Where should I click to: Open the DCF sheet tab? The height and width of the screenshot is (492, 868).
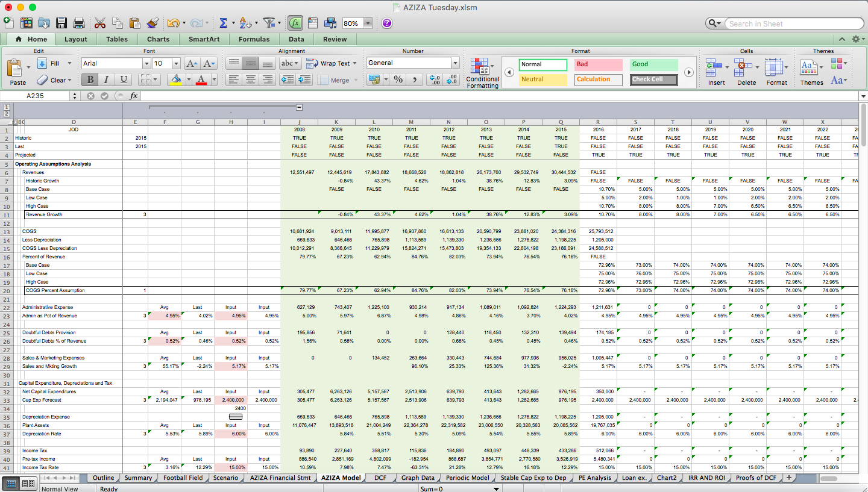380,478
